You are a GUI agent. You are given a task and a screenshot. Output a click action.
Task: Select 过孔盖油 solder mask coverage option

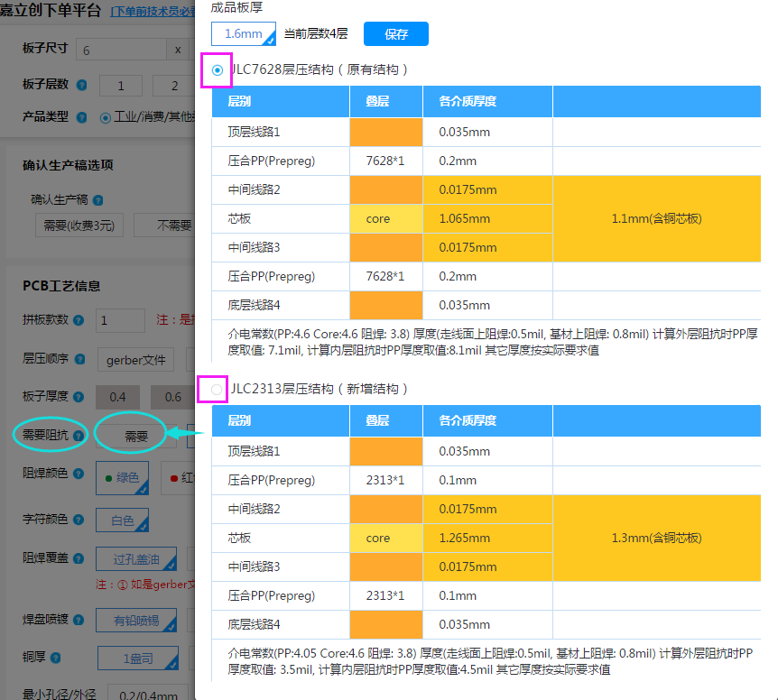click(x=136, y=560)
